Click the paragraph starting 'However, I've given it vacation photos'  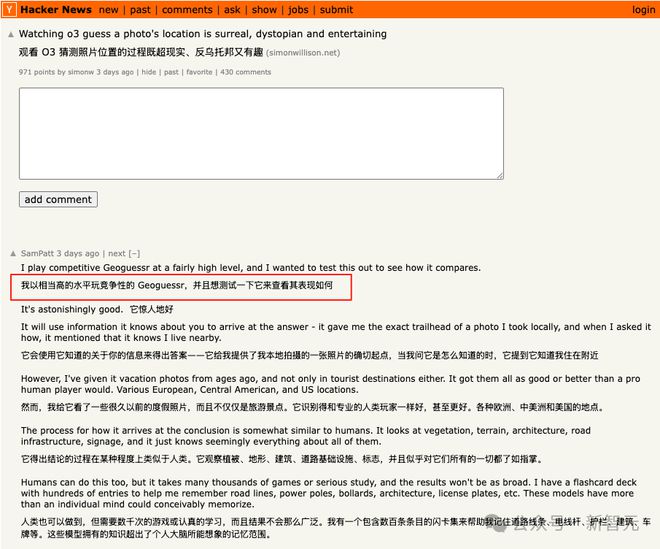330,384
